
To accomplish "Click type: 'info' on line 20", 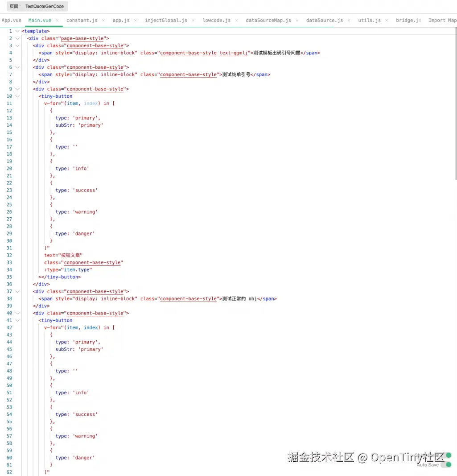I will pyautogui.click(x=72, y=169).
